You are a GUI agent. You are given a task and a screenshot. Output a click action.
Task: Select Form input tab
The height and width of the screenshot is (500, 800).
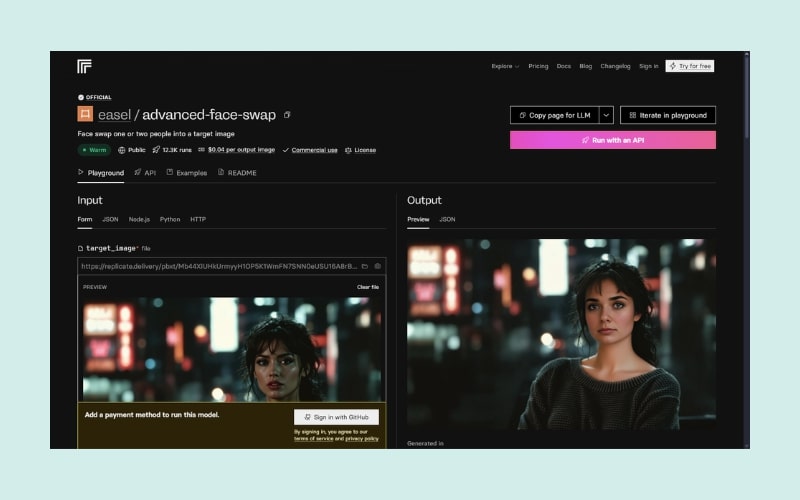(x=85, y=219)
